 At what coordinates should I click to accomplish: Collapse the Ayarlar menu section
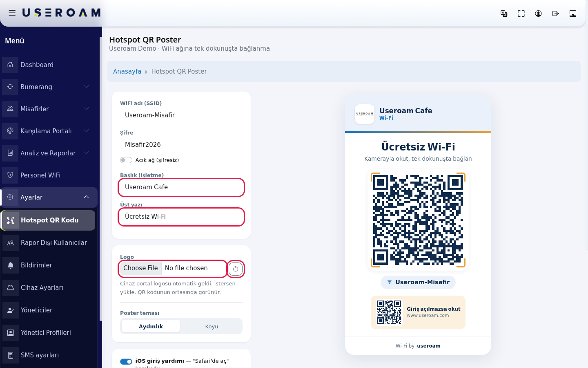point(49,197)
